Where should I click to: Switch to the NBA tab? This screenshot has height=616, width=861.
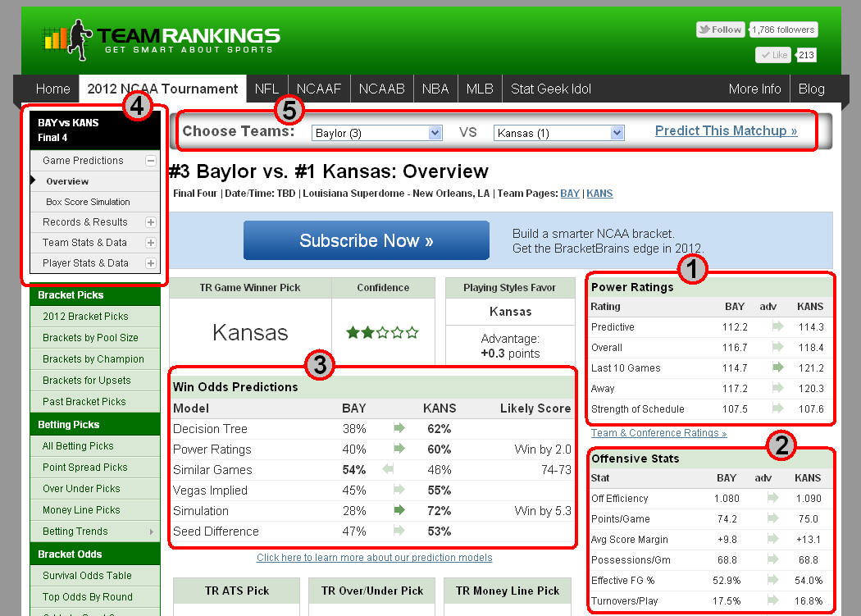pyautogui.click(x=435, y=89)
